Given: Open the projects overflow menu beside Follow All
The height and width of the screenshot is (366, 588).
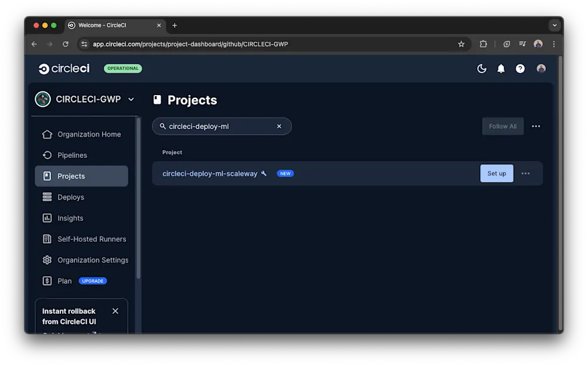Looking at the screenshot, I should click(535, 126).
